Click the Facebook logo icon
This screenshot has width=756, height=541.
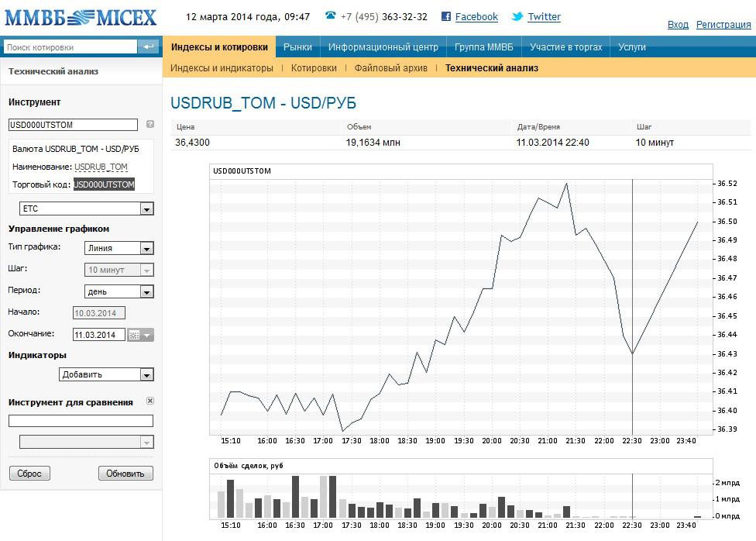coord(446,16)
